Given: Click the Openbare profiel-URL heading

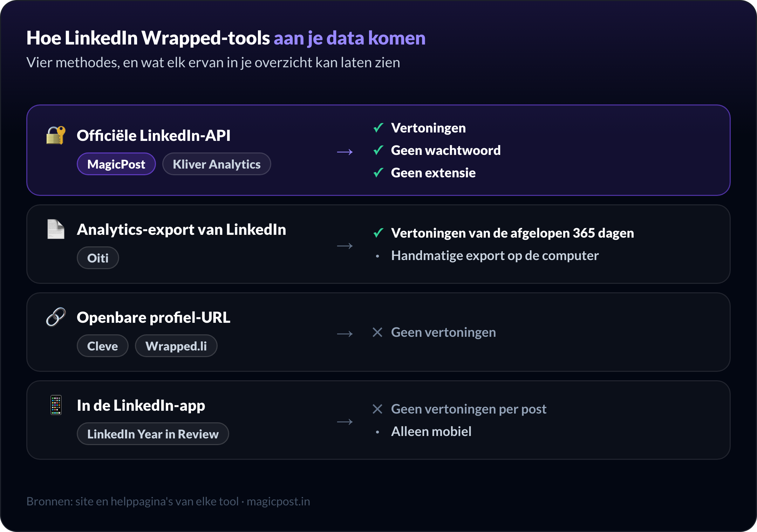Looking at the screenshot, I should (154, 318).
